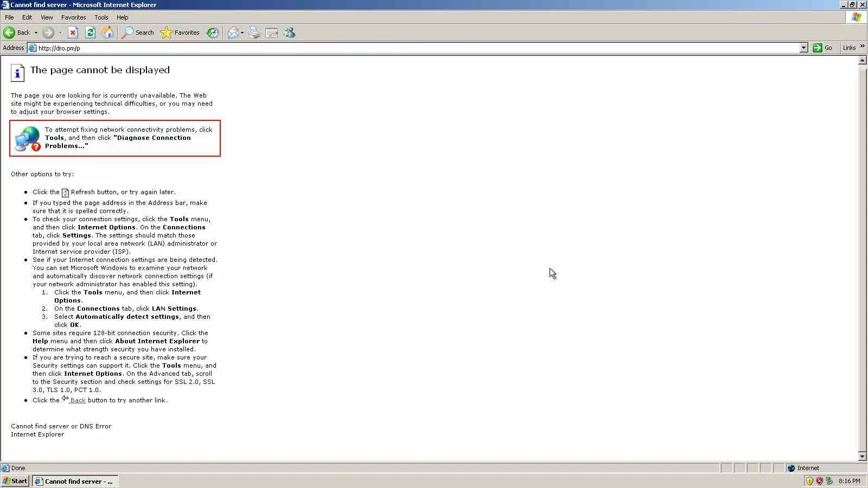The width and height of the screenshot is (868, 488).
Task: Click the 'Other options to try:' text
Action: click(x=42, y=174)
